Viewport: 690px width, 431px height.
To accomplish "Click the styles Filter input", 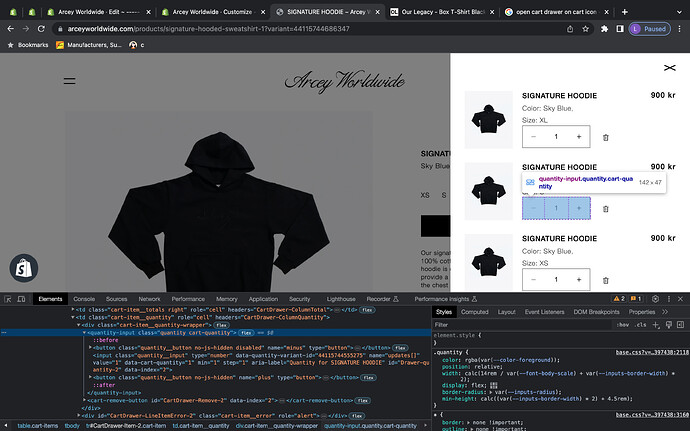I will [x=522, y=324].
